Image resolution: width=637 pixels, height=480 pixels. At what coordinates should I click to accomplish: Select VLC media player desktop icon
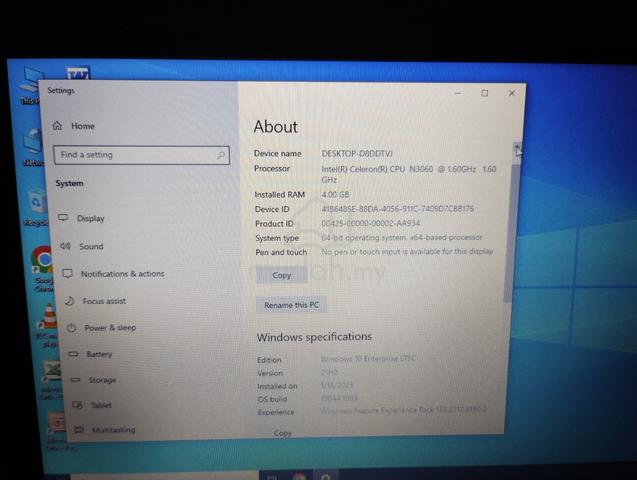click(49, 325)
